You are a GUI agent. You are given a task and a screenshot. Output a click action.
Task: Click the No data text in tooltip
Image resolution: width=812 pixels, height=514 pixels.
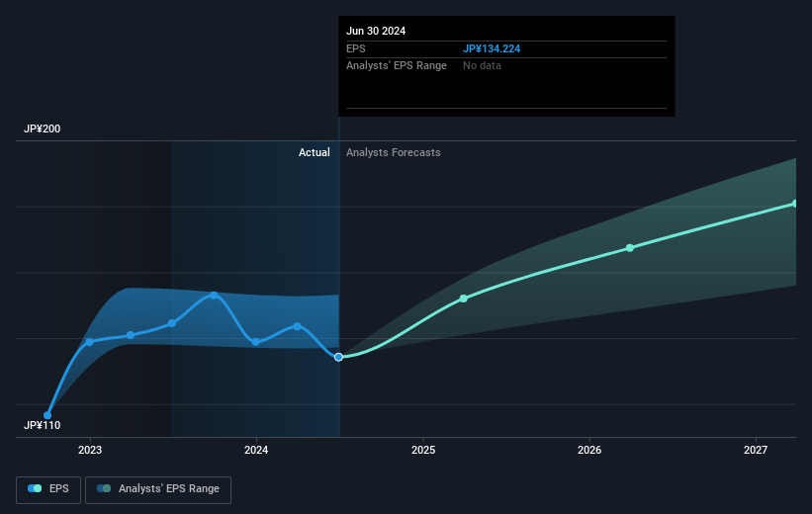coord(482,66)
